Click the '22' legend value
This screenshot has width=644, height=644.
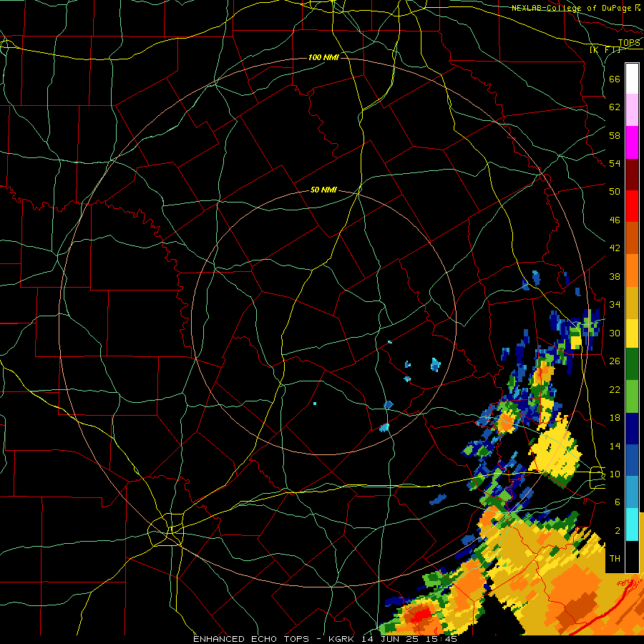tap(615, 389)
